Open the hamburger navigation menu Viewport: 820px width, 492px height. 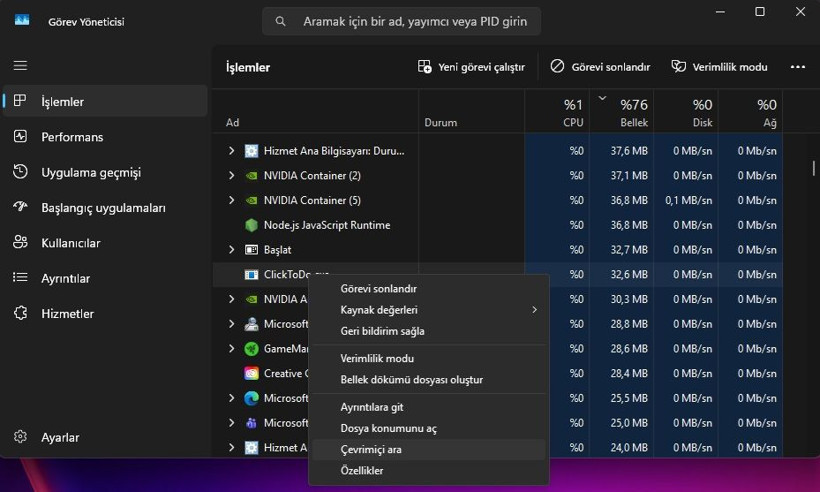click(x=20, y=65)
